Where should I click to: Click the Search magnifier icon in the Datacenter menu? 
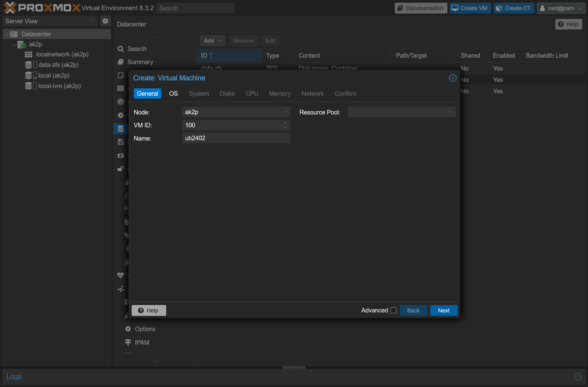(x=121, y=49)
